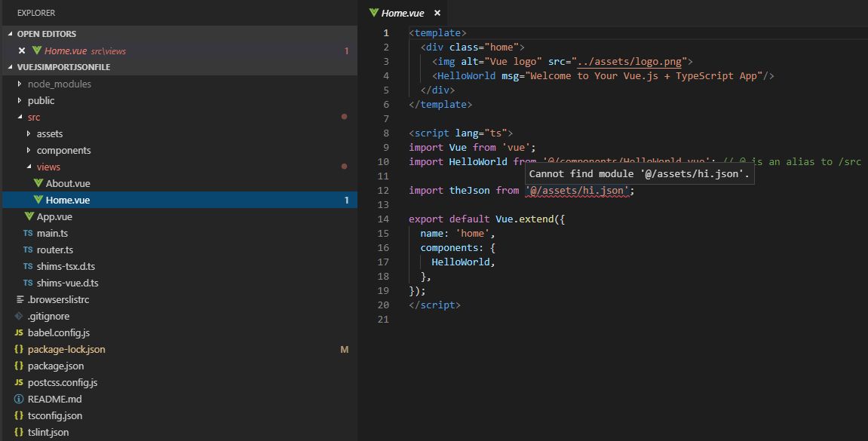Click the braces icon beside package-lock.json
This screenshot has width=868, height=441.
pos(19,349)
